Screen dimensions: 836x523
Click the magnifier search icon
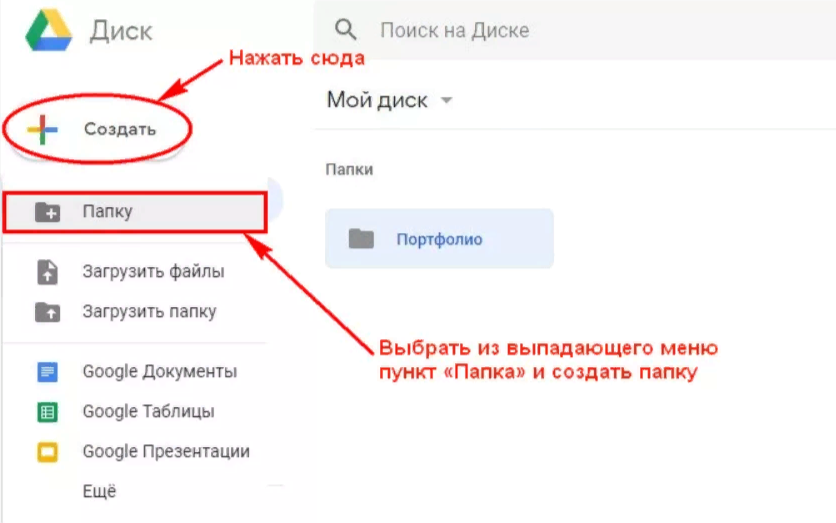click(345, 29)
